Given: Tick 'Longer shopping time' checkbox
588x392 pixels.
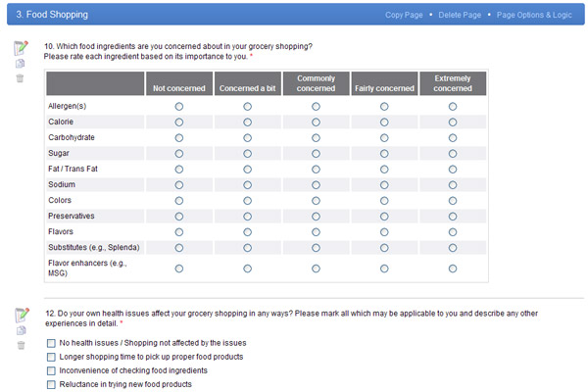Looking at the screenshot, I should tap(51, 357).
